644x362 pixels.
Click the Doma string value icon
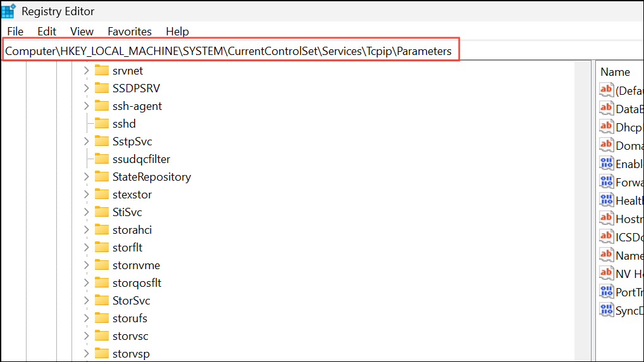click(606, 145)
